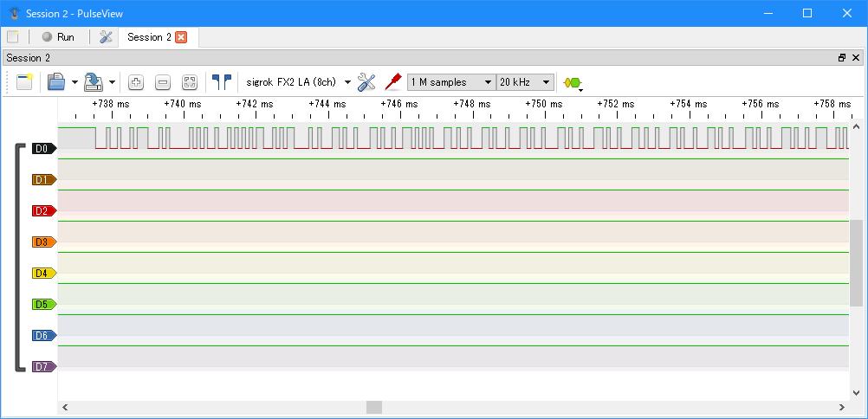
Task: Save capture with the disk icon
Action: point(93,82)
